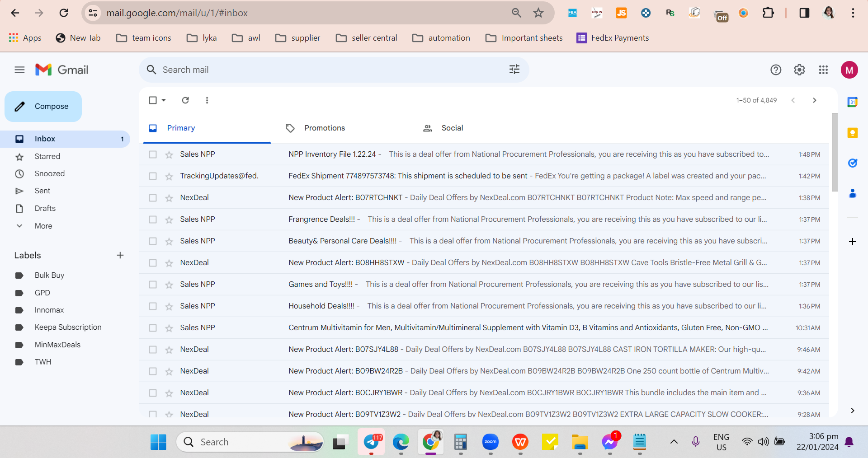Screen dimensions: 868x458
Task: Open Messenger from the taskbar
Action: click(610, 442)
